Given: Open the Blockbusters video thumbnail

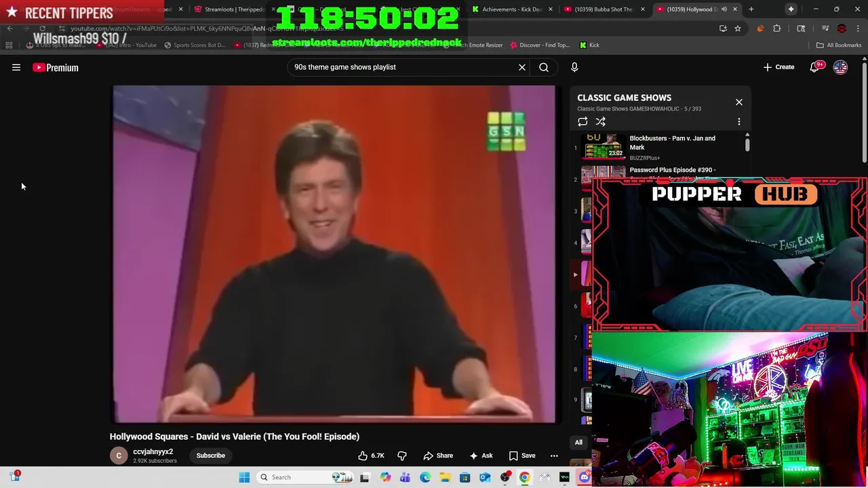Looking at the screenshot, I should [604, 146].
